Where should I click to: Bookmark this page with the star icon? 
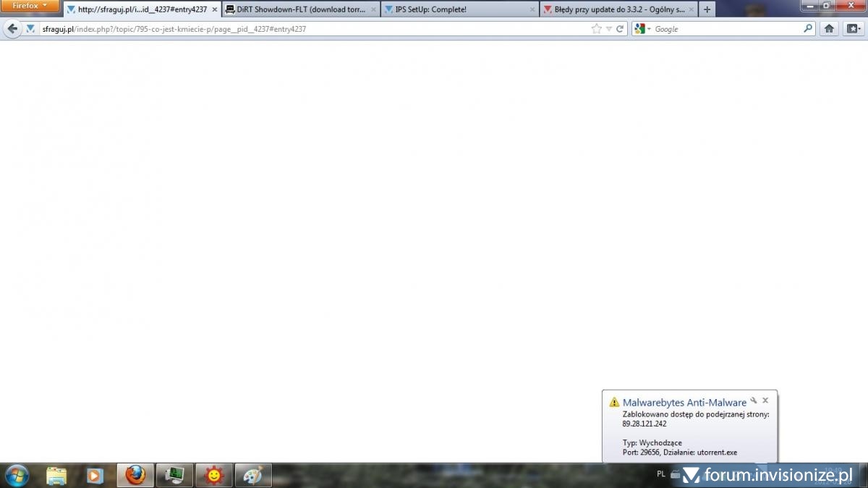596,29
